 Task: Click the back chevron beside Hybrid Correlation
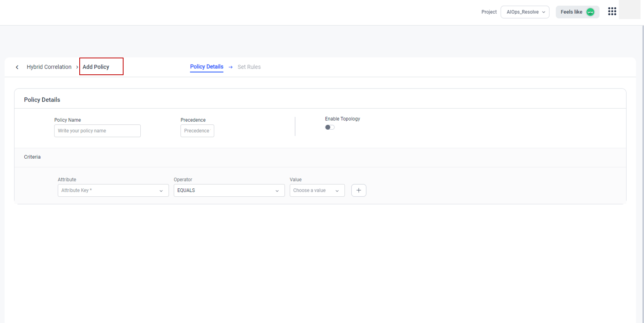[17, 67]
